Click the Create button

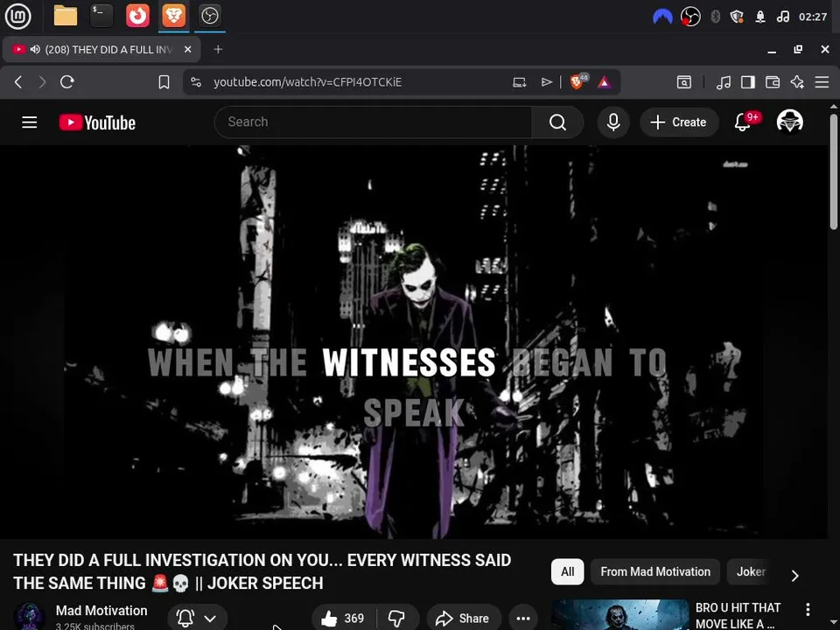(679, 122)
